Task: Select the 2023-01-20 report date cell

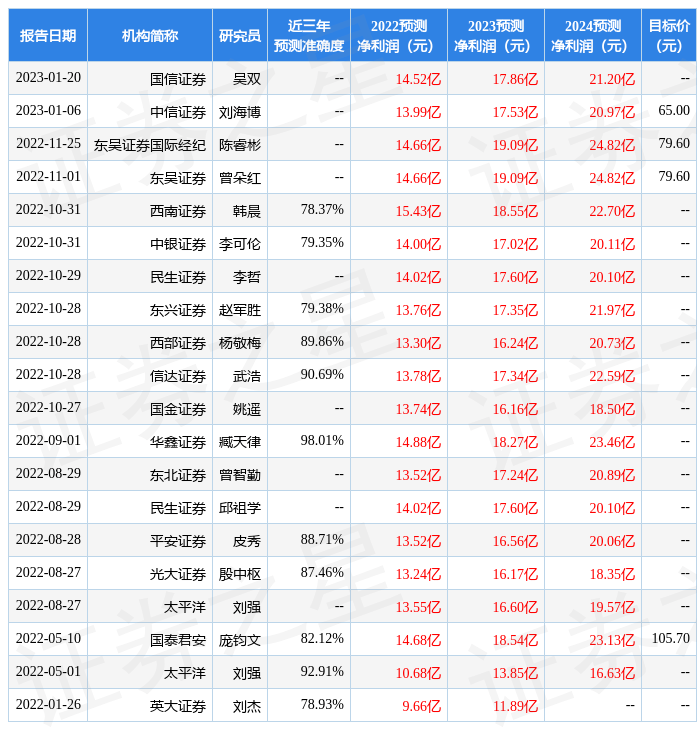Action: (48, 79)
